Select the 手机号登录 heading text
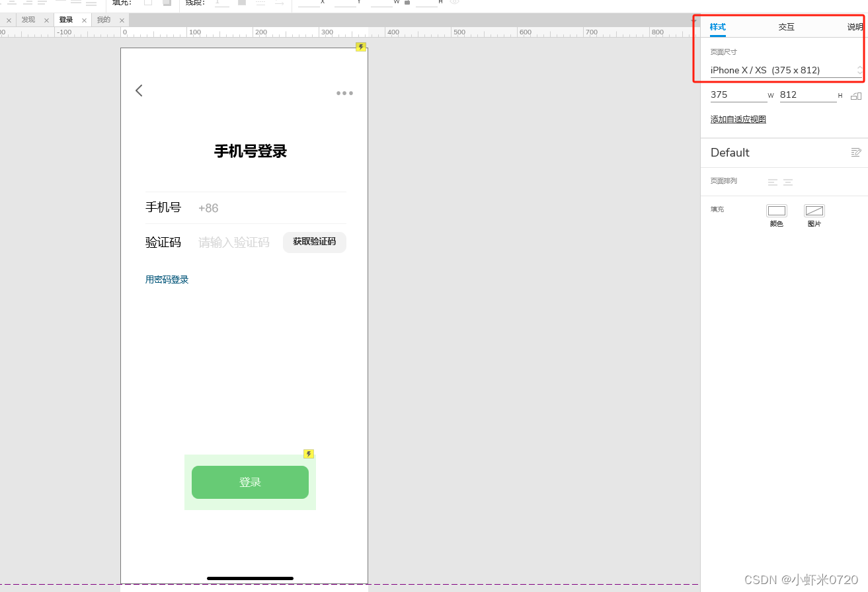The height and width of the screenshot is (592, 868). point(251,151)
